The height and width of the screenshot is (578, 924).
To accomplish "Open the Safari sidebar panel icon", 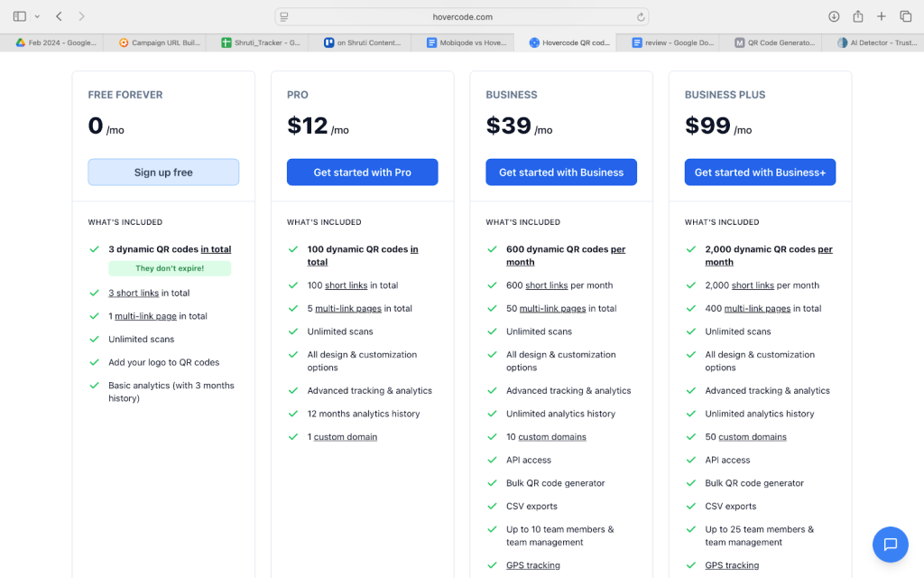I will (x=20, y=16).
